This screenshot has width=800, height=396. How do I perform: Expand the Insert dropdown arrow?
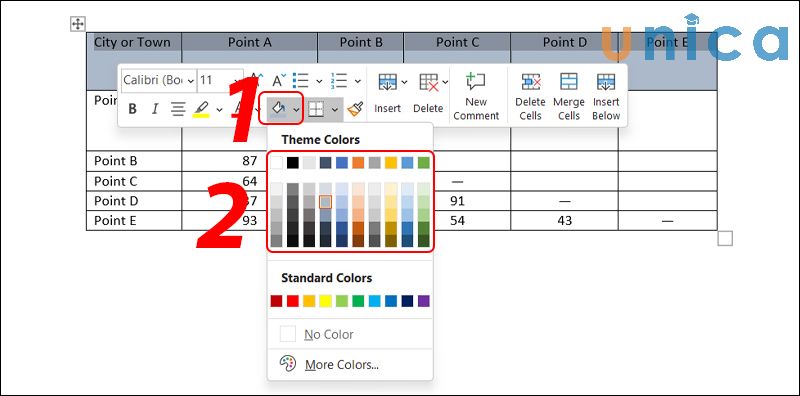405,82
